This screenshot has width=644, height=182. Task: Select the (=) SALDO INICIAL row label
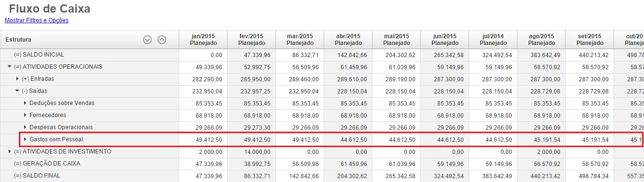tap(39, 55)
